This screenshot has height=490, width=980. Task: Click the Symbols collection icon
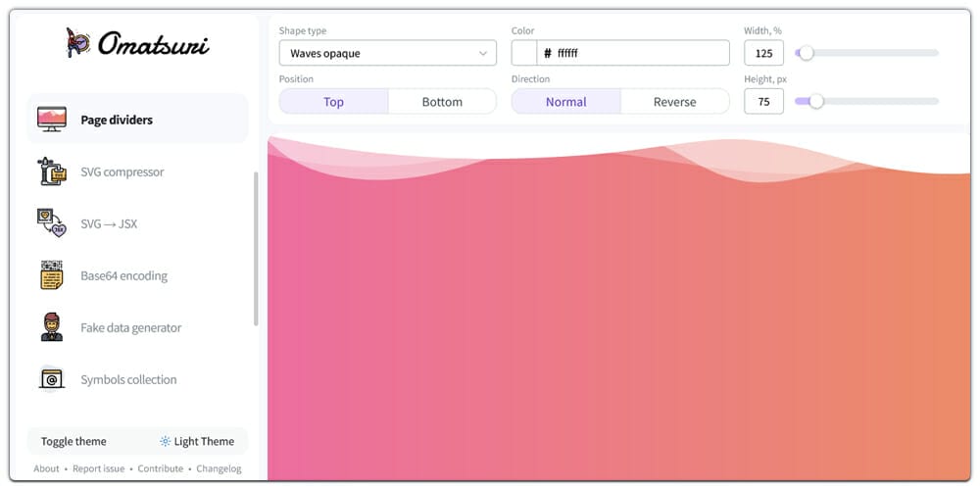52,379
